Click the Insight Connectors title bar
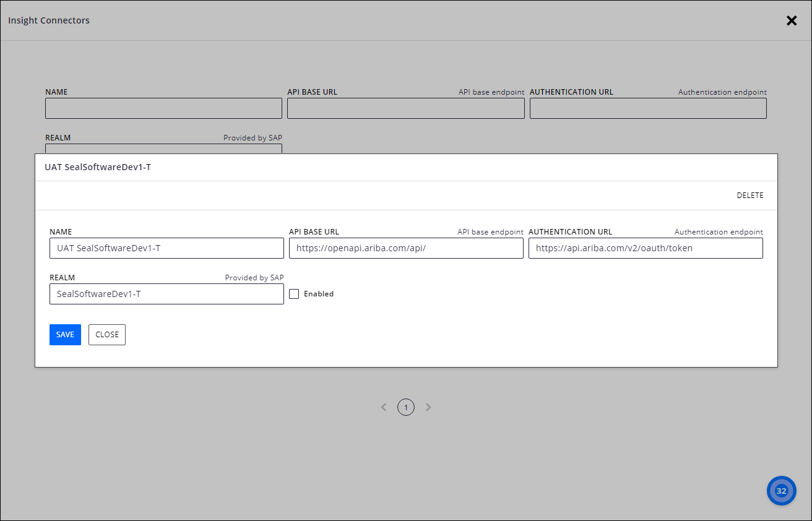The width and height of the screenshot is (812, 521). pyautogui.click(x=48, y=20)
